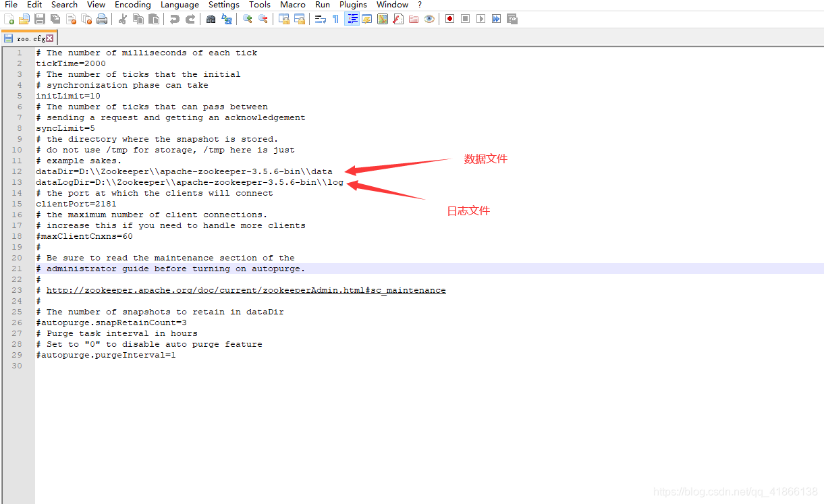The height and width of the screenshot is (504, 824).
Task: Click the Paste toolbar icon
Action: click(153, 19)
